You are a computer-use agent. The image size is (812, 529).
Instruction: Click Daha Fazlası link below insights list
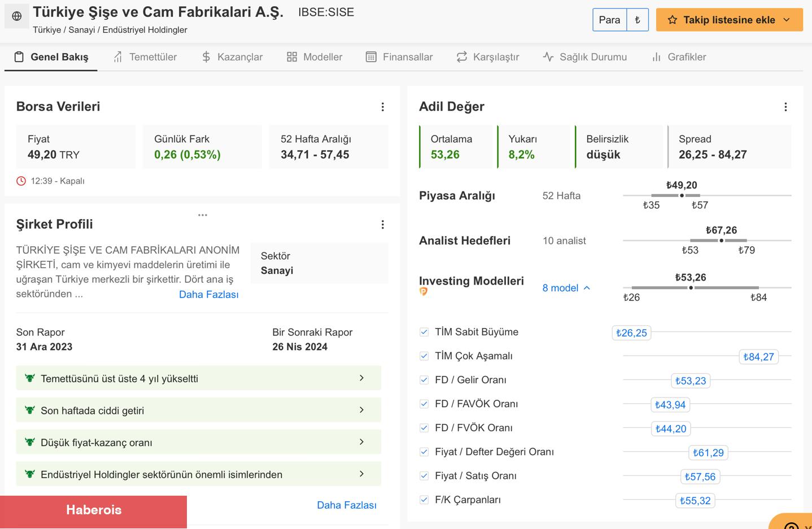coord(347,505)
